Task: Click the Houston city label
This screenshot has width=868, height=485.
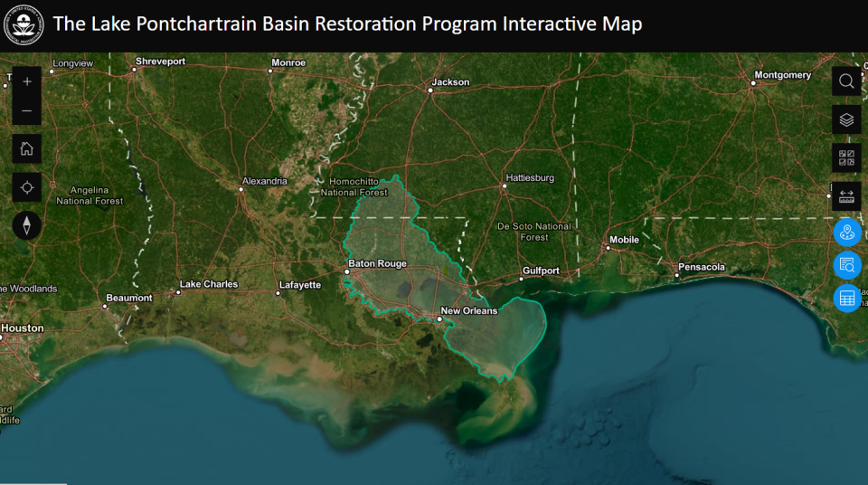Action: click(x=22, y=328)
